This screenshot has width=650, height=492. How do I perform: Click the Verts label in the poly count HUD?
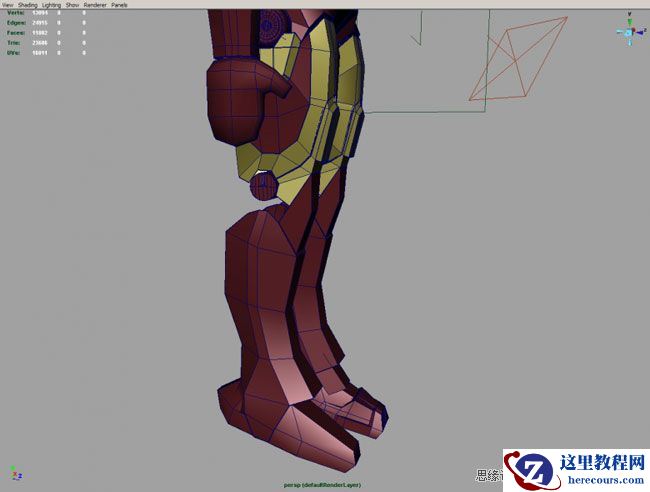(x=16, y=13)
